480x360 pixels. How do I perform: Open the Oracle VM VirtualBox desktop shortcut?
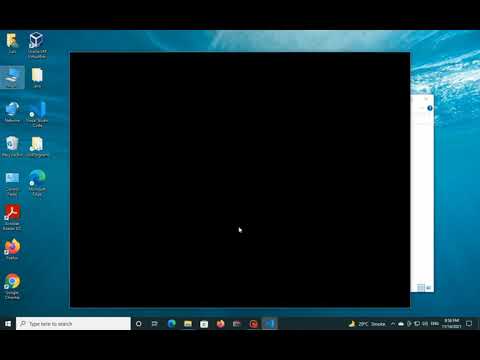coord(37,45)
